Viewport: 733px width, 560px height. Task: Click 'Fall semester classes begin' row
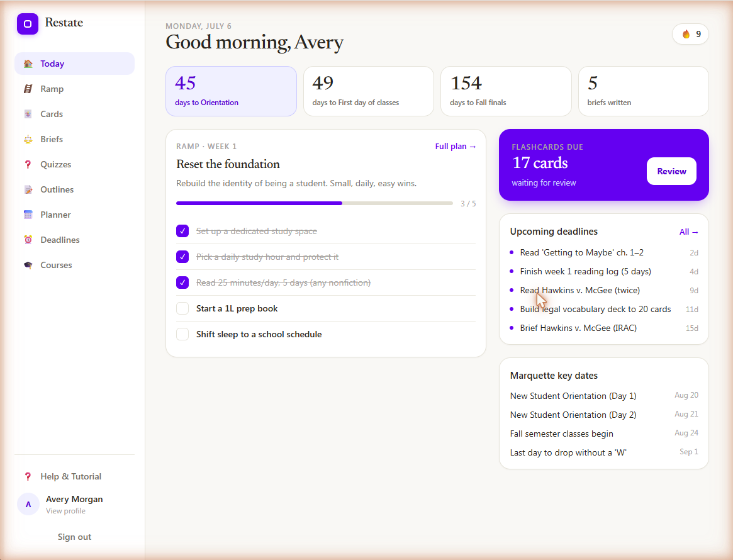(604, 434)
